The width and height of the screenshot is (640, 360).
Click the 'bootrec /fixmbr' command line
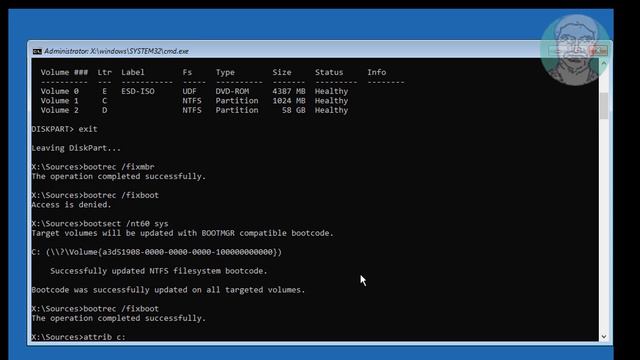pyautogui.click(x=93, y=167)
